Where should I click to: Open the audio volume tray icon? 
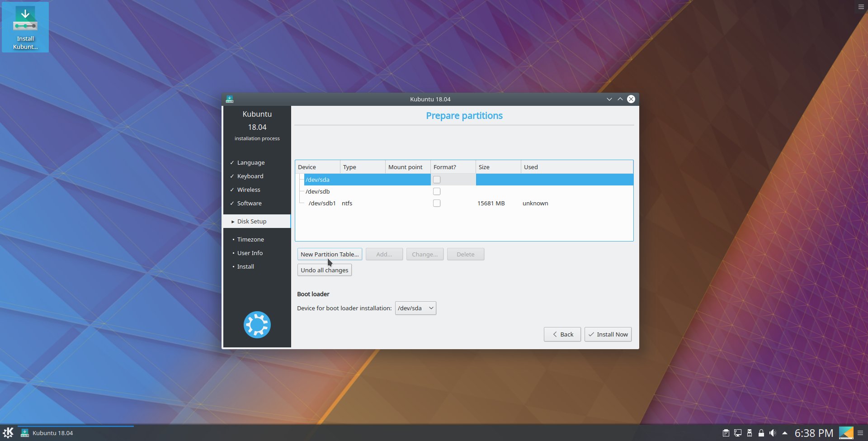click(x=773, y=433)
